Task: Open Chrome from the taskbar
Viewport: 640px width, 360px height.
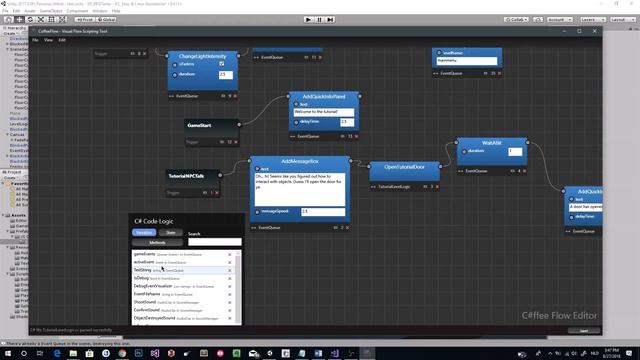Action: 122,353
